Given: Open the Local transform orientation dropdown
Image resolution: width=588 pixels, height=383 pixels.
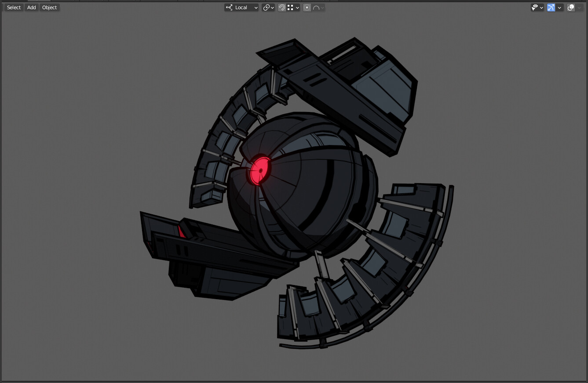Looking at the screenshot, I should click(255, 7).
